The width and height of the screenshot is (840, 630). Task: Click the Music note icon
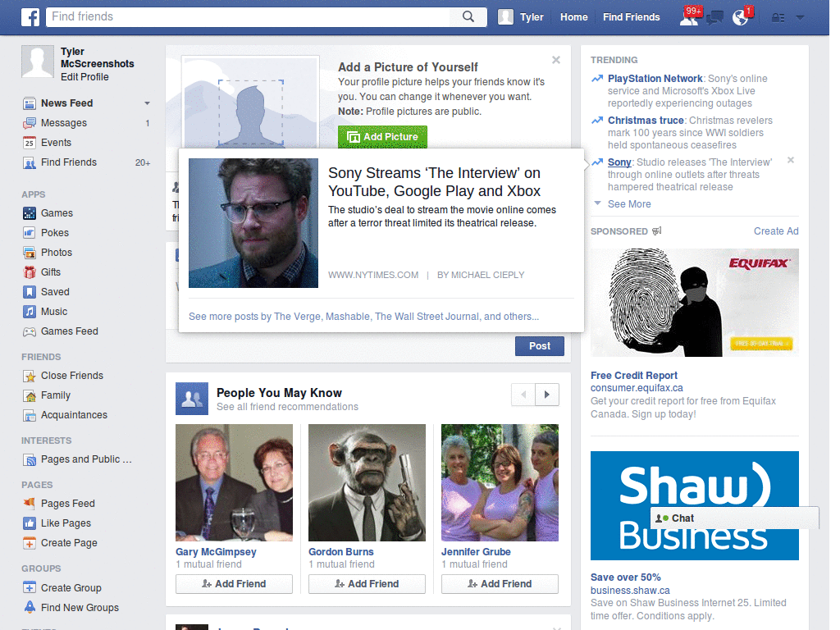coord(29,312)
